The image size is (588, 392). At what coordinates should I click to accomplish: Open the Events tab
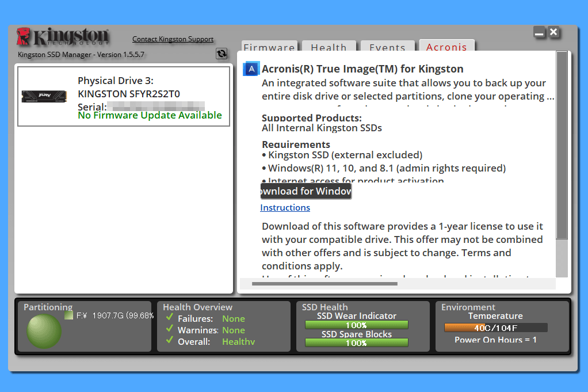(387, 47)
